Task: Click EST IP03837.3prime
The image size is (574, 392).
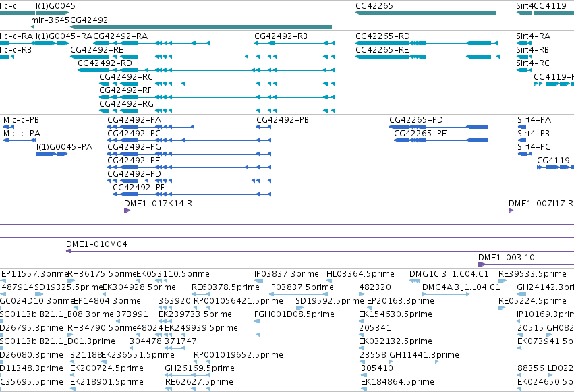Action: point(258,281)
